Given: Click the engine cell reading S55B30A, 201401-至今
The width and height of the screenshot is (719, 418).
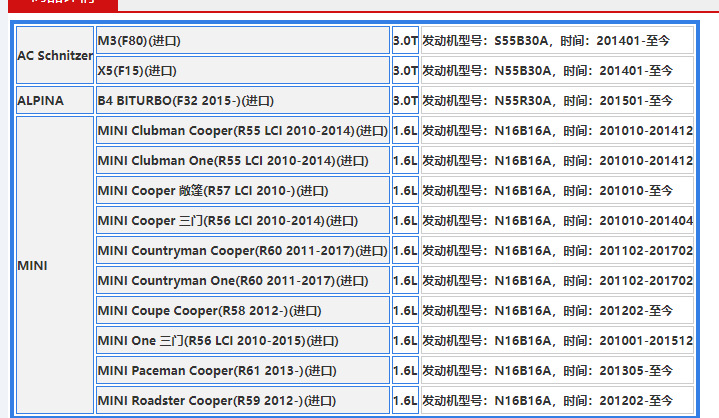Looking at the screenshot, I should coord(557,40).
